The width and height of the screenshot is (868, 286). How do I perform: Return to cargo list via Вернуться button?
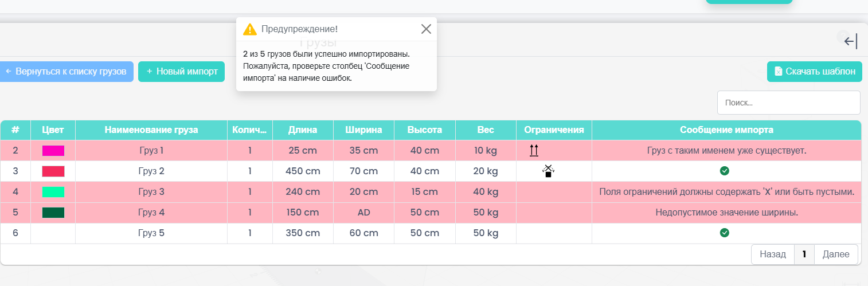point(65,72)
